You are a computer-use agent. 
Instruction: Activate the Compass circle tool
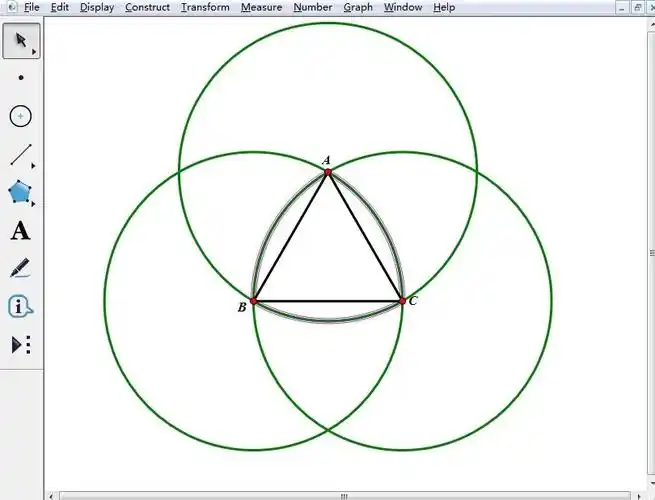click(21, 117)
